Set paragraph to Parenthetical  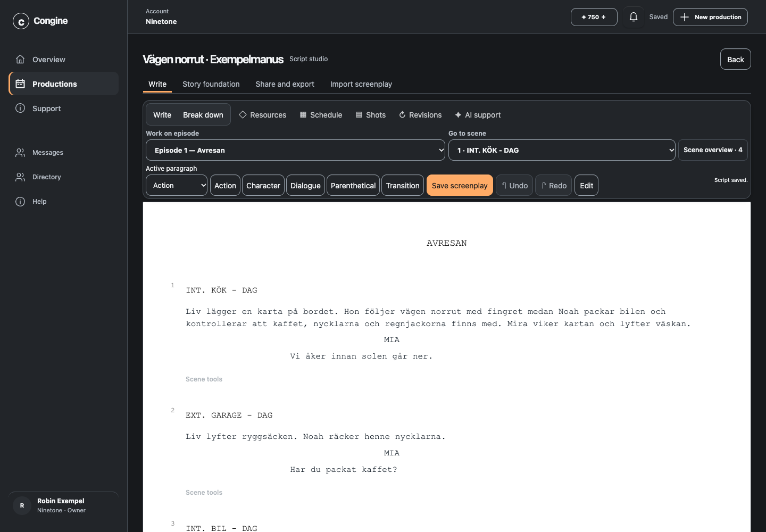[x=353, y=185]
